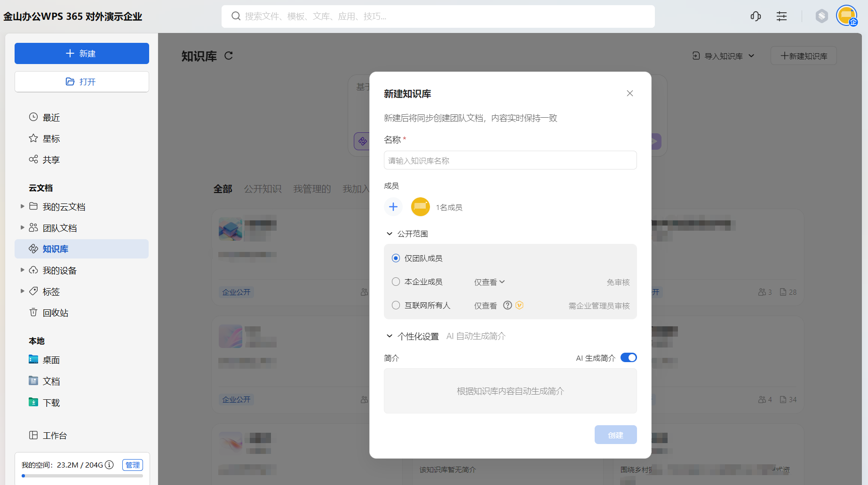Click the headset support icon

point(756,16)
